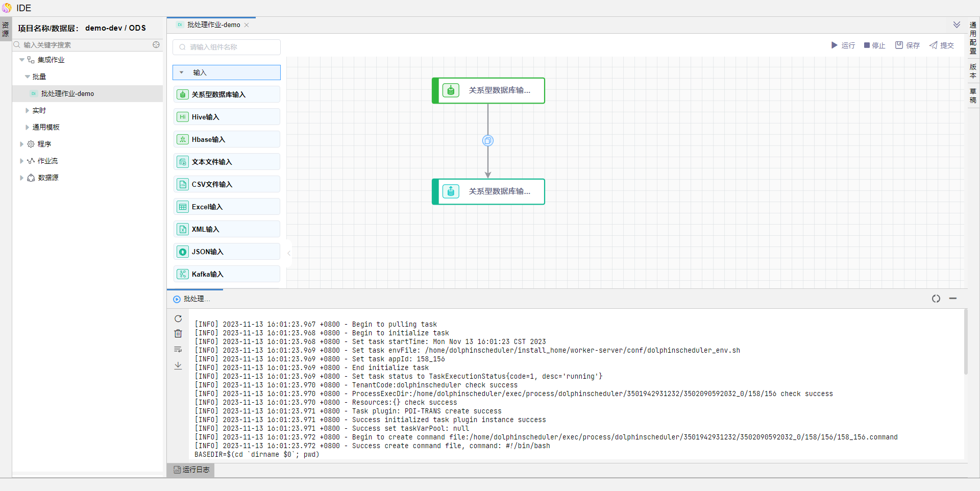The image size is (980, 491).
Task: Clear log with the trash icon
Action: point(178,334)
